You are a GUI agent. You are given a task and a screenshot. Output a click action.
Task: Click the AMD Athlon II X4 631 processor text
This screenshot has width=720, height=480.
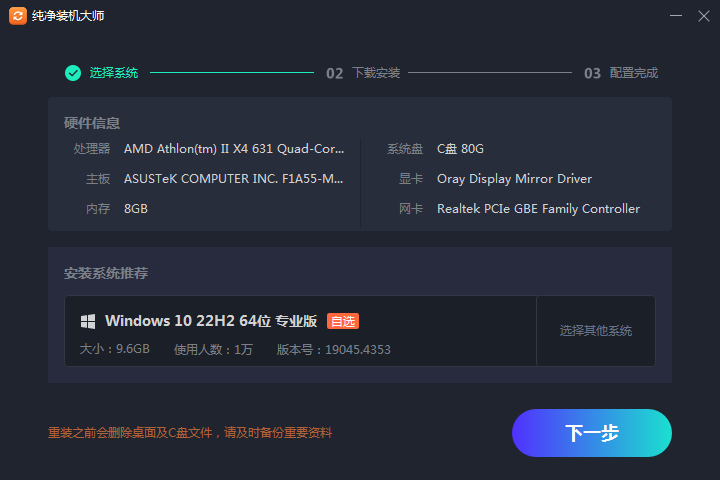click(x=234, y=149)
